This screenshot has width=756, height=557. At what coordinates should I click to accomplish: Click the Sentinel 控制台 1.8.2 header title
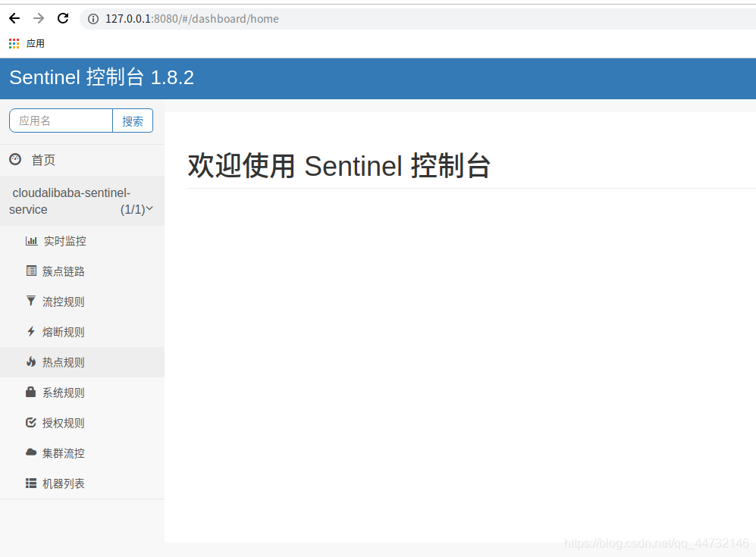(101, 78)
